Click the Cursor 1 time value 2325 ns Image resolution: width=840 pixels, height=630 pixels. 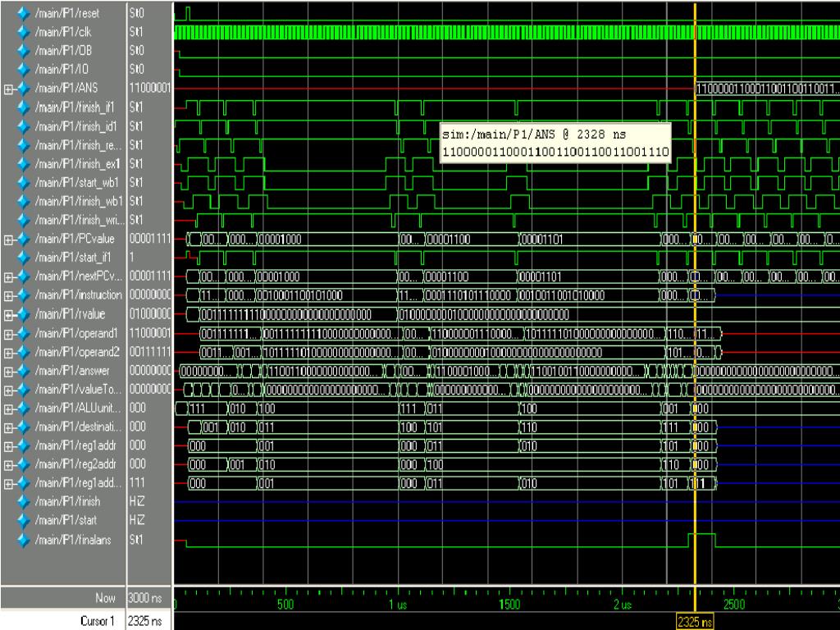144,621
